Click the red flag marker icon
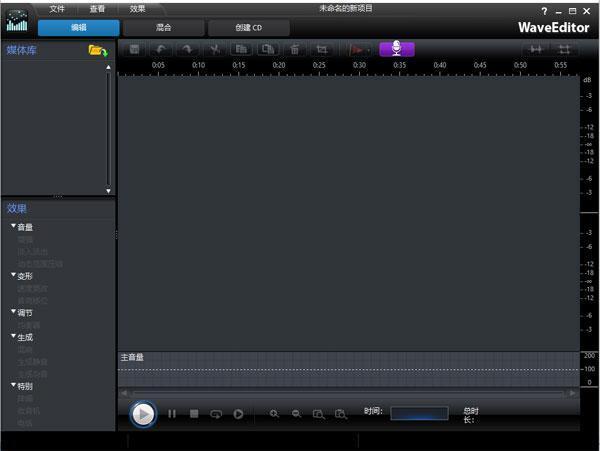This screenshot has height=451, width=600. [x=356, y=50]
